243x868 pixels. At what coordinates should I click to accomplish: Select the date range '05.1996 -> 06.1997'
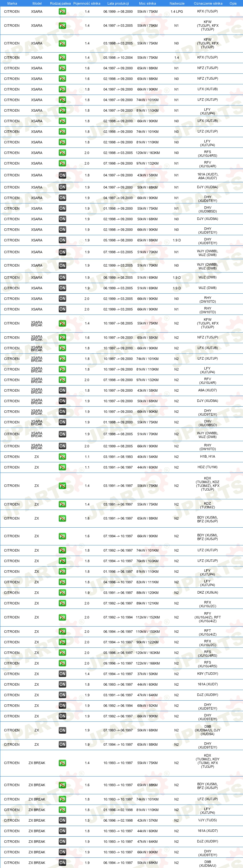point(118,653)
